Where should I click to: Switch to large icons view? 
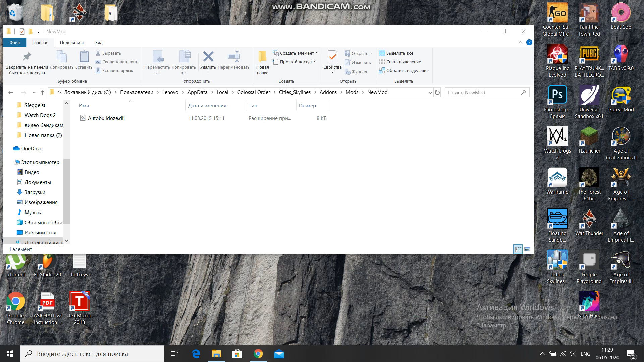(x=527, y=249)
